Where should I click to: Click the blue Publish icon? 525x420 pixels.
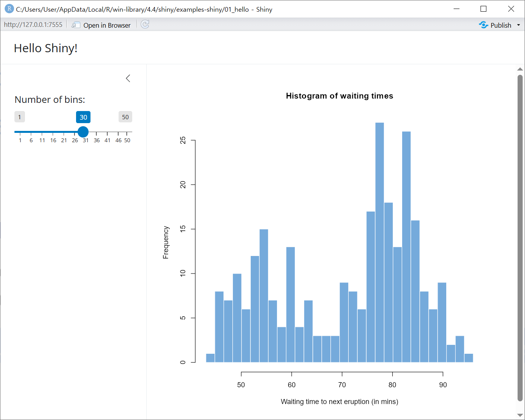tap(484, 25)
